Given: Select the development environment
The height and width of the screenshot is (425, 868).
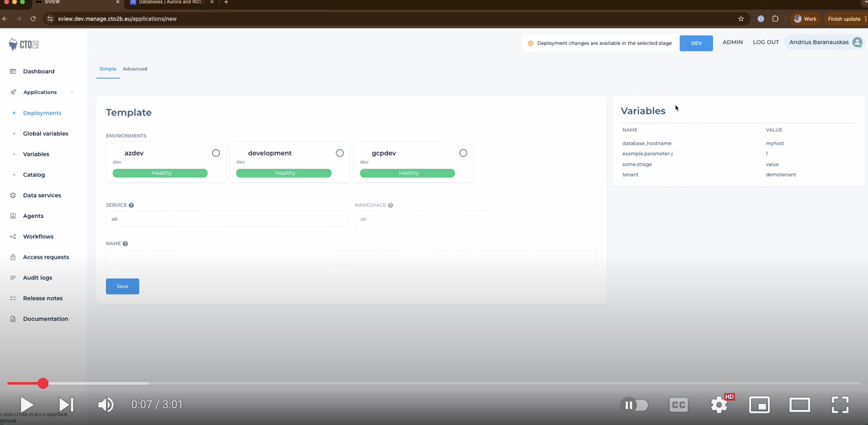Looking at the screenshot, I should [339, 153].
